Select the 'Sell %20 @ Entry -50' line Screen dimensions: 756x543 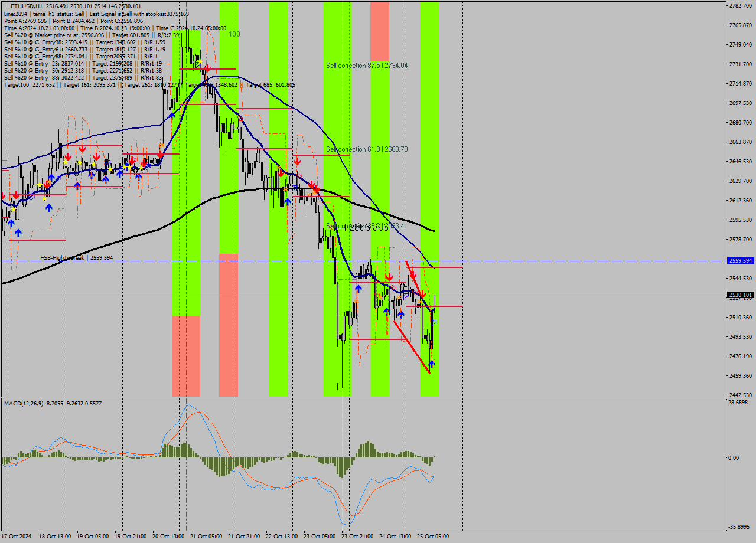pyautogui.click(x=83, y=70)
